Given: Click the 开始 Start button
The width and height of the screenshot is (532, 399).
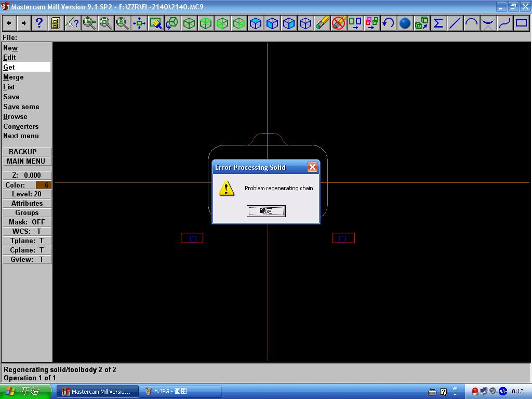Looking at the screenshot, I should coord(26,391).
